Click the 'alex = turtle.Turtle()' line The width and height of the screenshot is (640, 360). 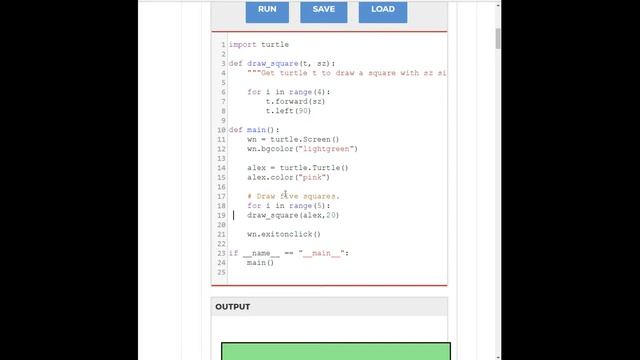tap(298, 168)
